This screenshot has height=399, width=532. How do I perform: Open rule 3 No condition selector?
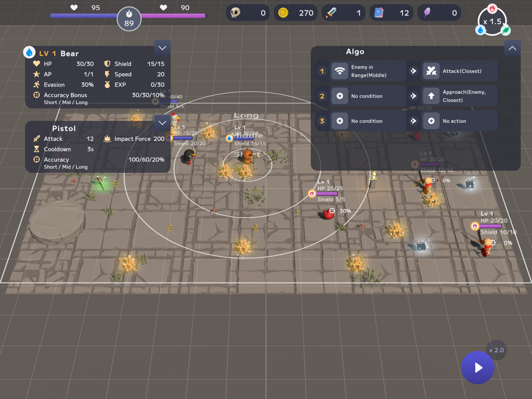click(368, 121)
